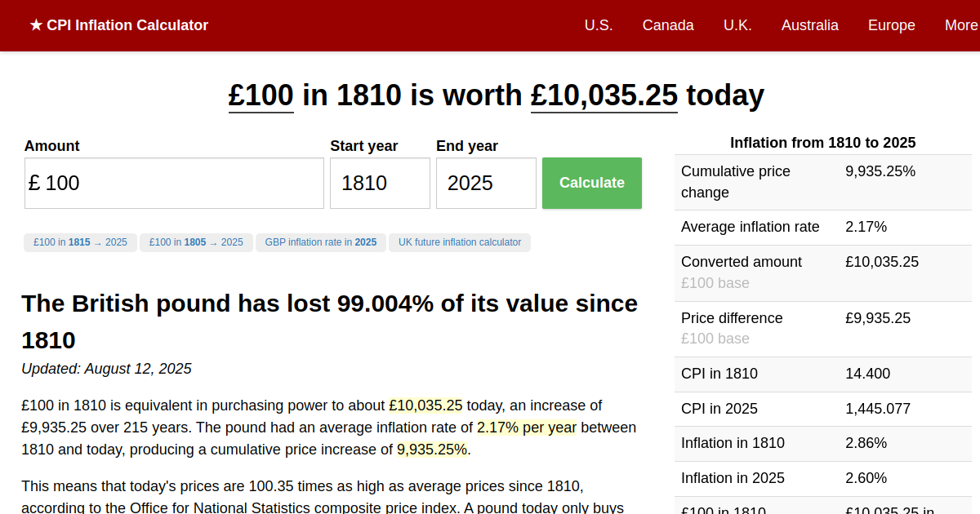Click the underlined £100 in the headline
Viewport: 980px width, 514px height.
pos(261,95)
